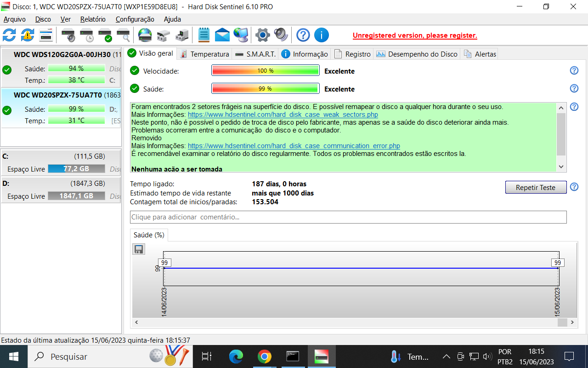The width and height of the screenshot is (588, 368).
Task: Switch to the Registro tab
Action: coord(352,54)
